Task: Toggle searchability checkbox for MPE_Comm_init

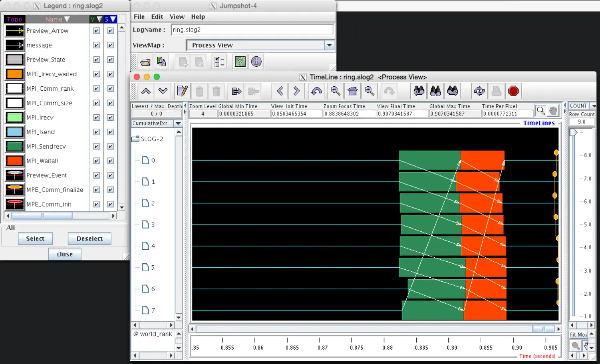Action: pos(110,204)
